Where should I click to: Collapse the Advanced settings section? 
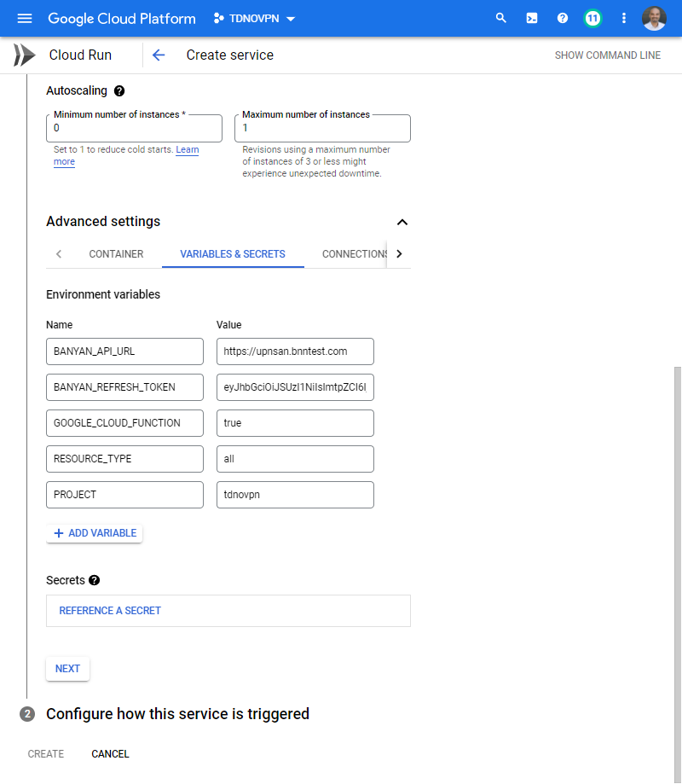[402, 222]
